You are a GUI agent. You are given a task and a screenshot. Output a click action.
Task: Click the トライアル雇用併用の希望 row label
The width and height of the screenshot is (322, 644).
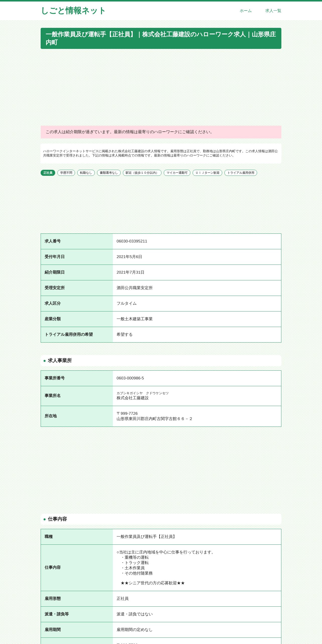pyautogui.click(x=69, y=335)
